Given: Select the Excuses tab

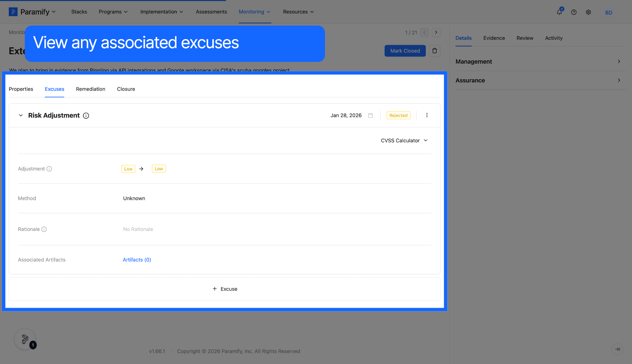Looking at the screenshot, I should point(54,89).
